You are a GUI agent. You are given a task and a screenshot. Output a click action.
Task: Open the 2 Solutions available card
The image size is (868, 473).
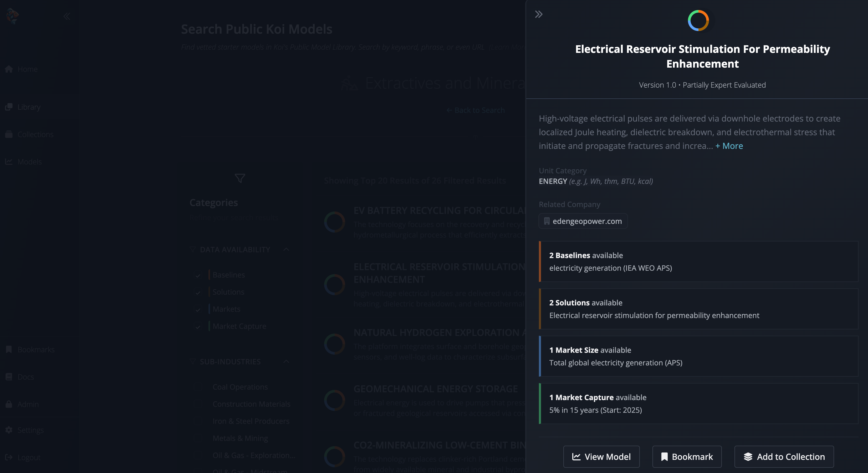[698, 309]
